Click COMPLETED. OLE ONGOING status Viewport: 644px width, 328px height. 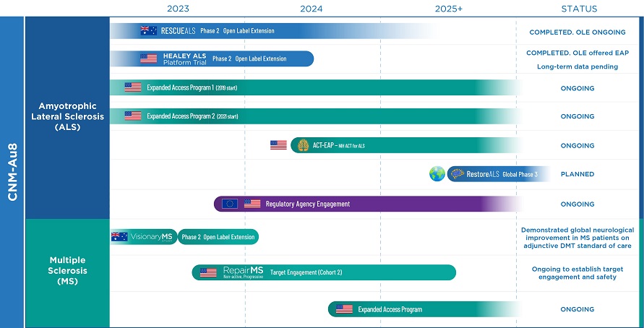click(578, 32)
